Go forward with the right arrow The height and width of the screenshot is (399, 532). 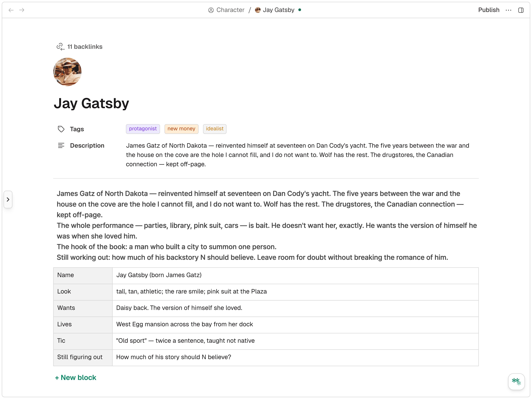click(x=22, y=10)
